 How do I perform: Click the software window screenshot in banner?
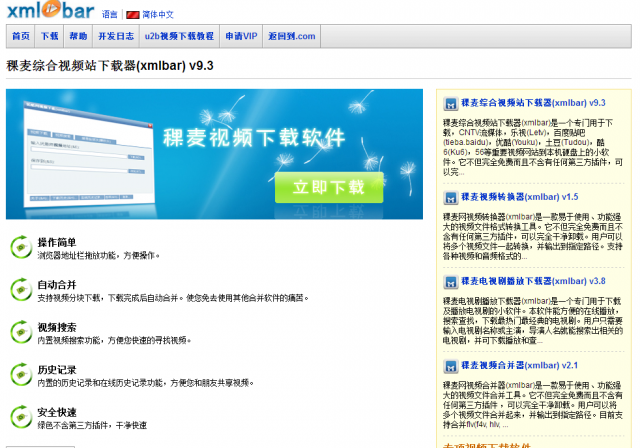(x=88, y=154)
